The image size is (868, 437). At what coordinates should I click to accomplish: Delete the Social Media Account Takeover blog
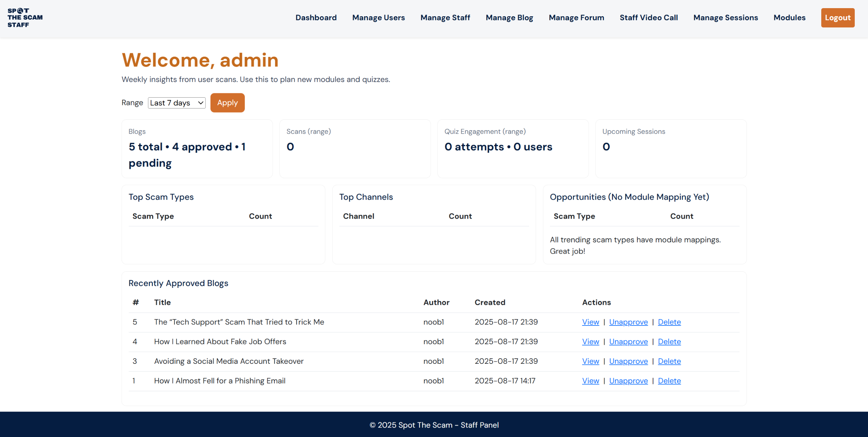(x=669, y=361)
